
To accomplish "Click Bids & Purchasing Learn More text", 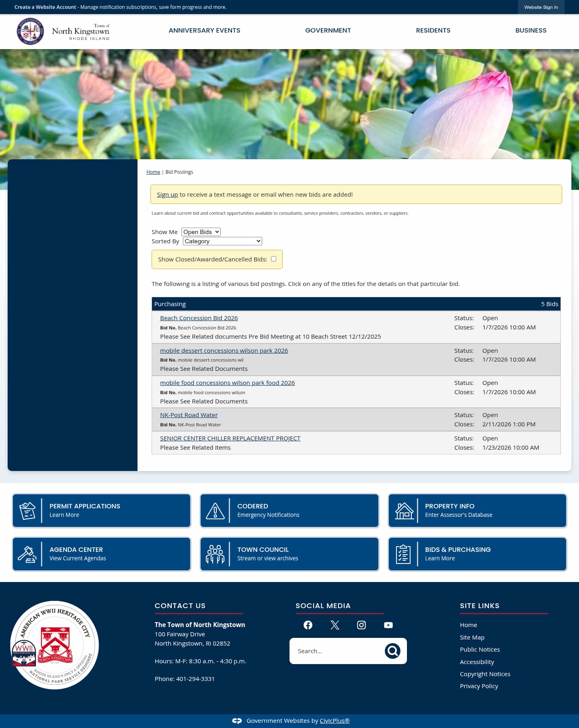I will [440, 559].
